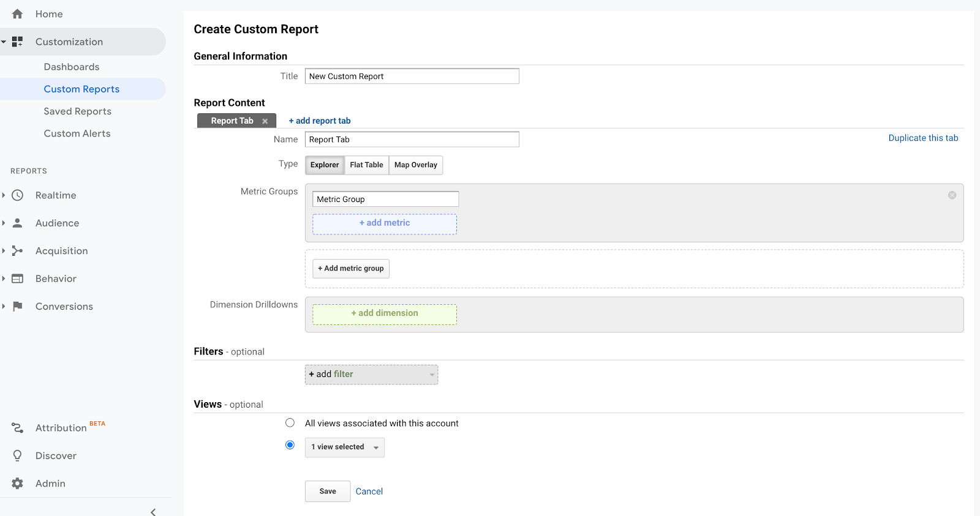The width and height of the screenshot is (980, 516).
Task: Choose Flat Table report type
Action: [x=366, y=165]
